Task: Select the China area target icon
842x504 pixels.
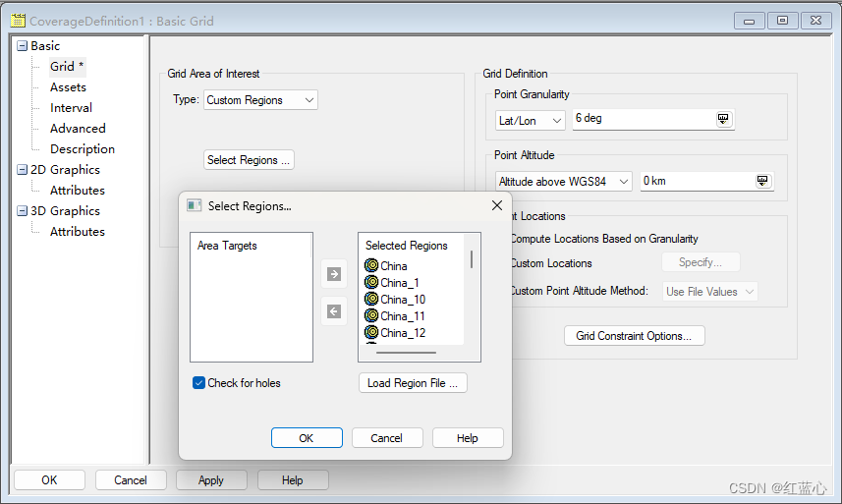Action: click(371, 265)
